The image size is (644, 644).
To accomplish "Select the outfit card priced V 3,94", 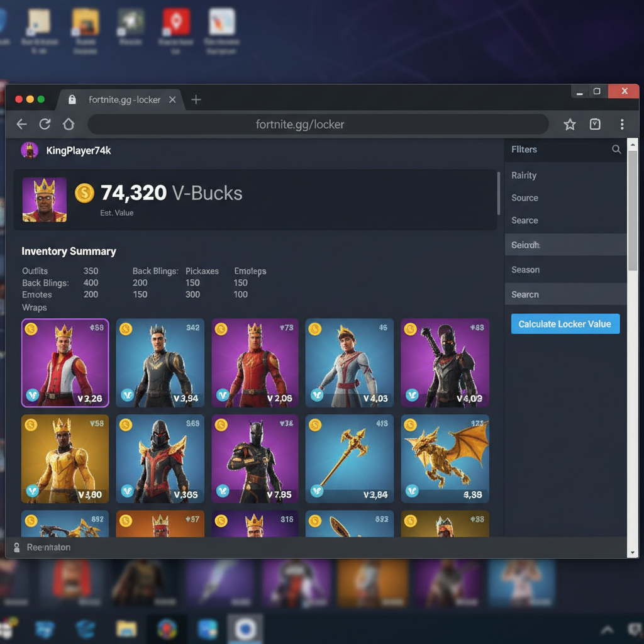I will pos(160,363).
